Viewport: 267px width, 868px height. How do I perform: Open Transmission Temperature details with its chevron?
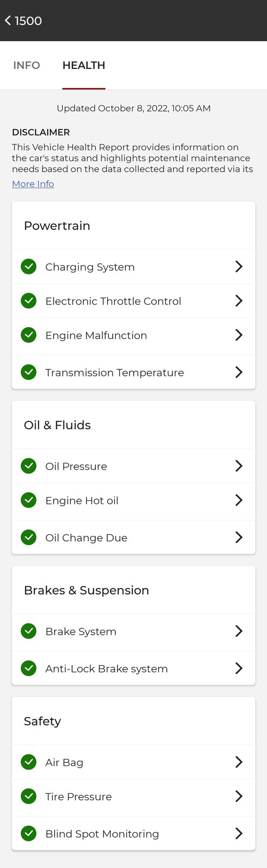pos(239,372)
